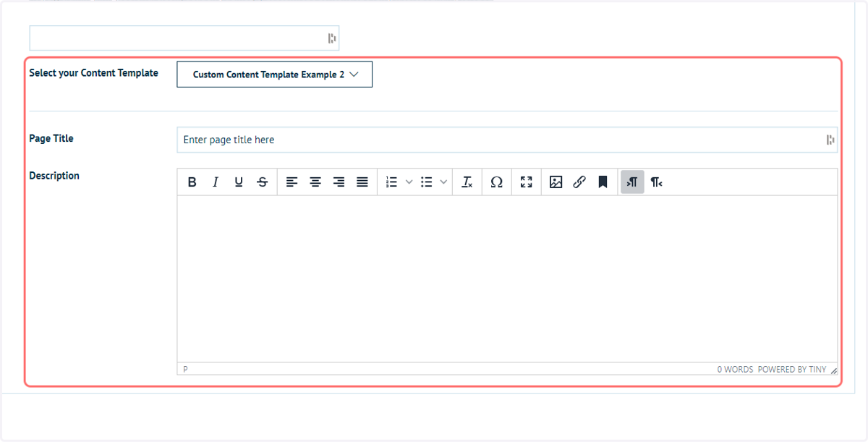
Task: Open numbered list style dropdown arrow
Action: tap(409, 182)
